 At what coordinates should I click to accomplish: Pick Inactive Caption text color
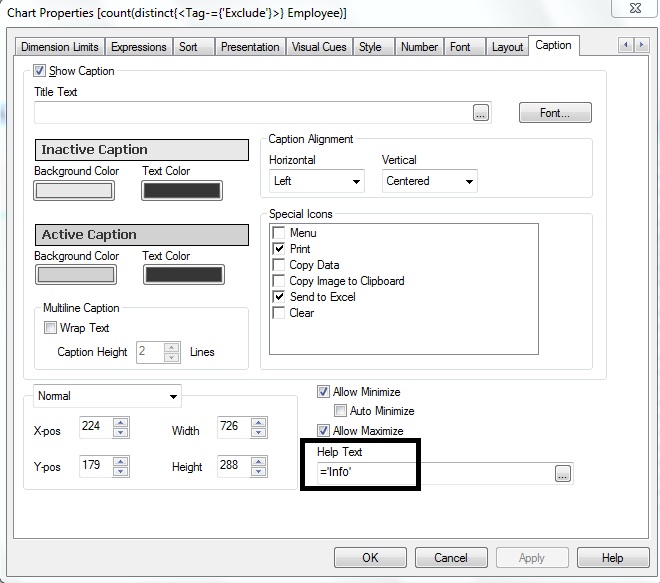tap(182, 191)
